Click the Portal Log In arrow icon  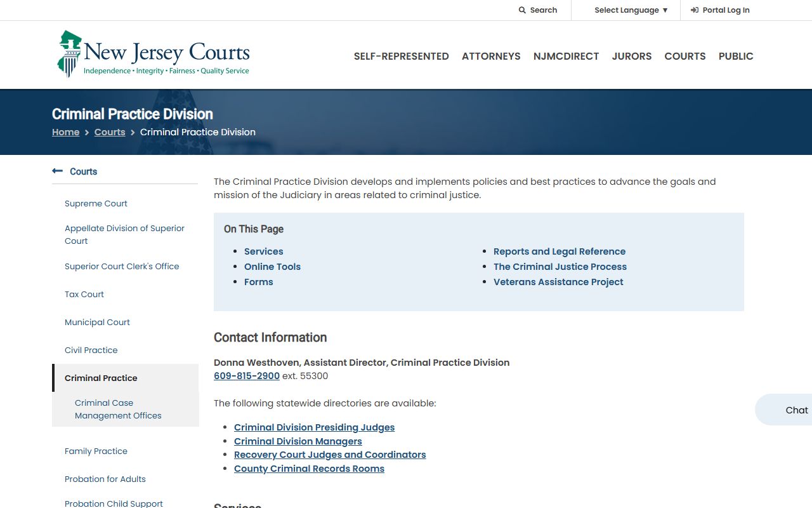[695, 10]
